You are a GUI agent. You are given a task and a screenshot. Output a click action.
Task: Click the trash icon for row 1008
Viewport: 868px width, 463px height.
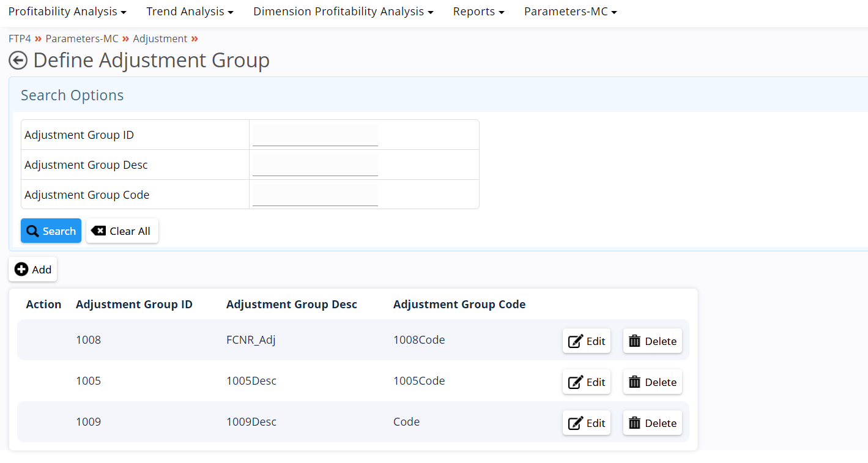635,341
